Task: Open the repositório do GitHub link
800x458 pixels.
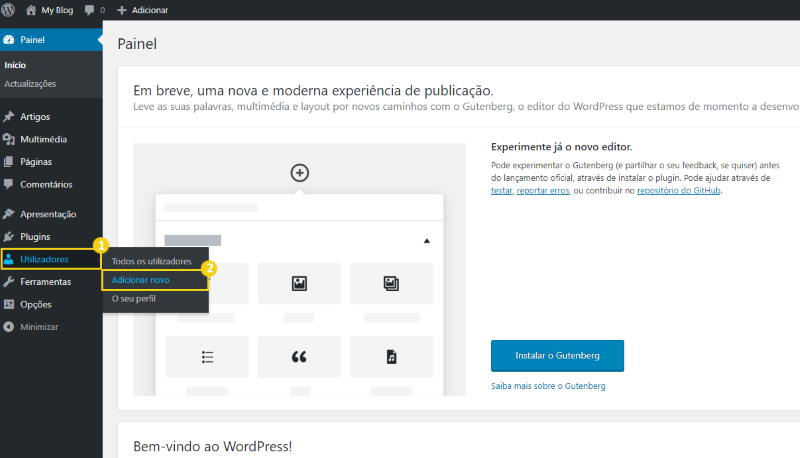Action: (679, 191)
